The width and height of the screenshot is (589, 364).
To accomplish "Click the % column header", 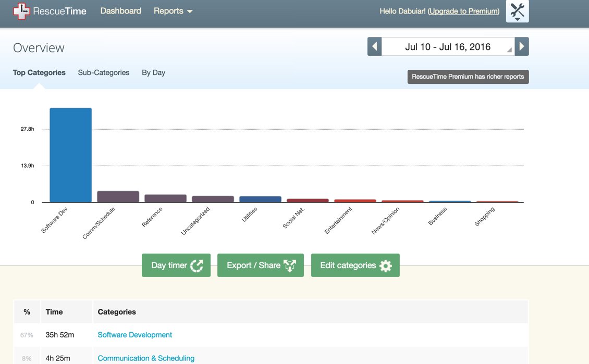I will (x=27, y=312).
